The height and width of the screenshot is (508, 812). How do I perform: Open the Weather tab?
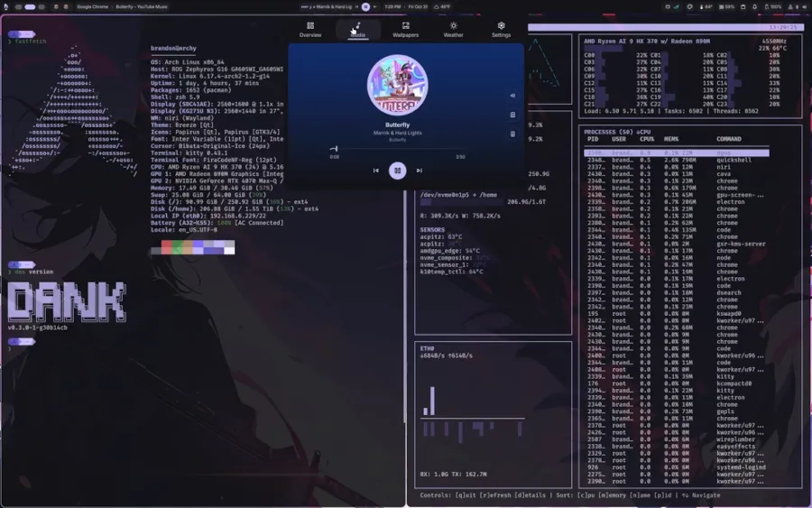pos(453,30)
